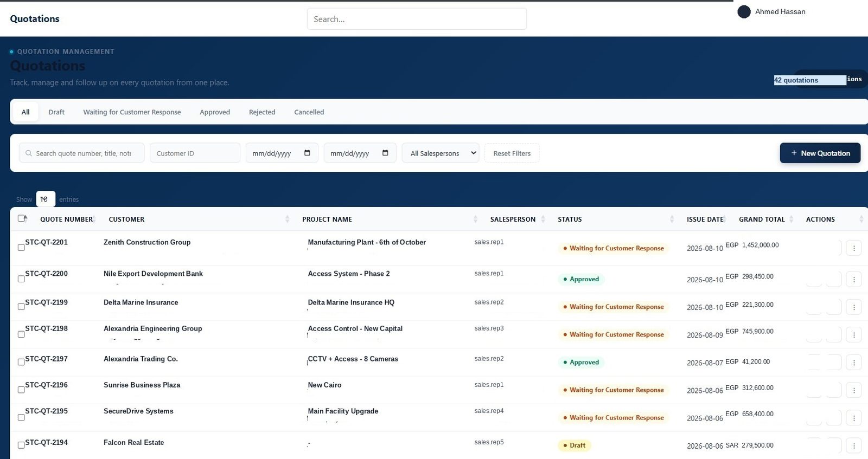This screenshot has width=868, height=459.
Task: Click project Manufacturing Plant - 6th of October
Action: (367, 242)
